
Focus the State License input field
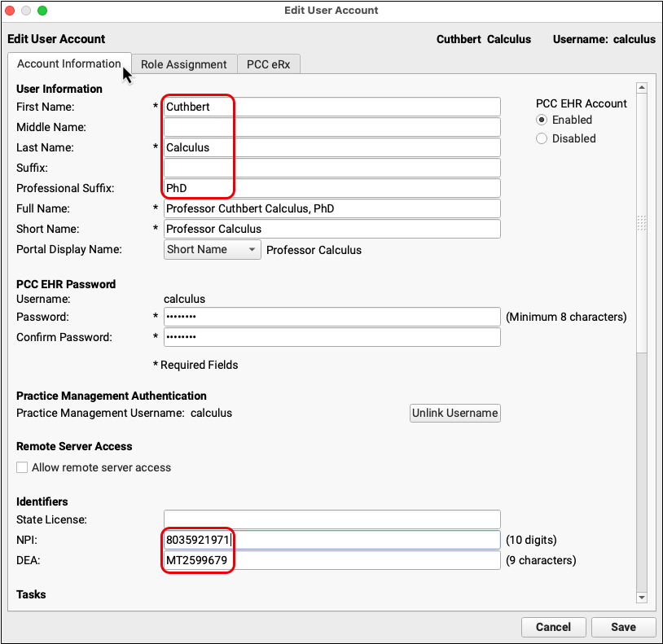tap(331, 519)
